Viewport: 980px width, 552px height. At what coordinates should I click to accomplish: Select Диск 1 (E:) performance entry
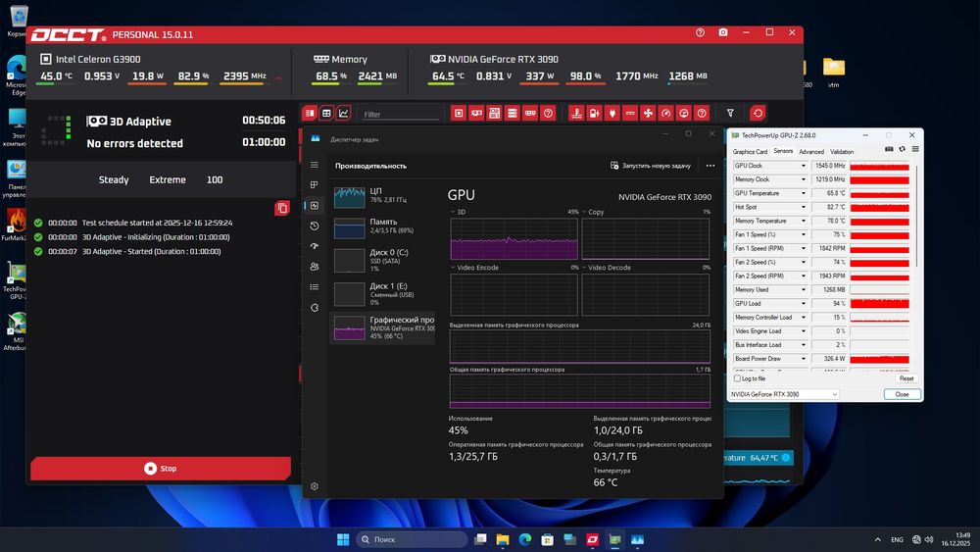click(x=382, y=294)
